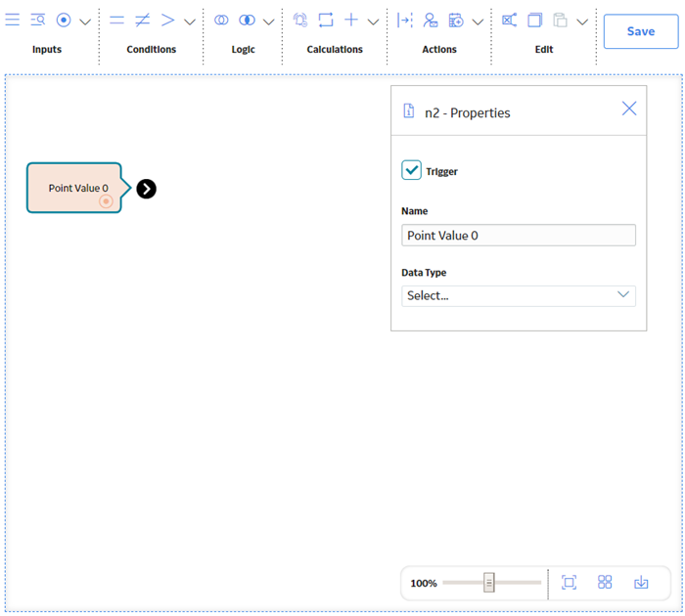Click the person email Actions icon

[431, 21]
